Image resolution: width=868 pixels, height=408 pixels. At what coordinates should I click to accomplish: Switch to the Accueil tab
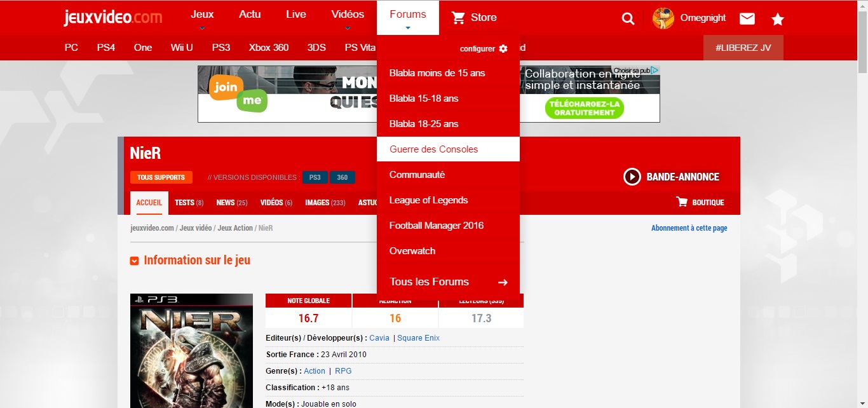click(x=149, y=203)
